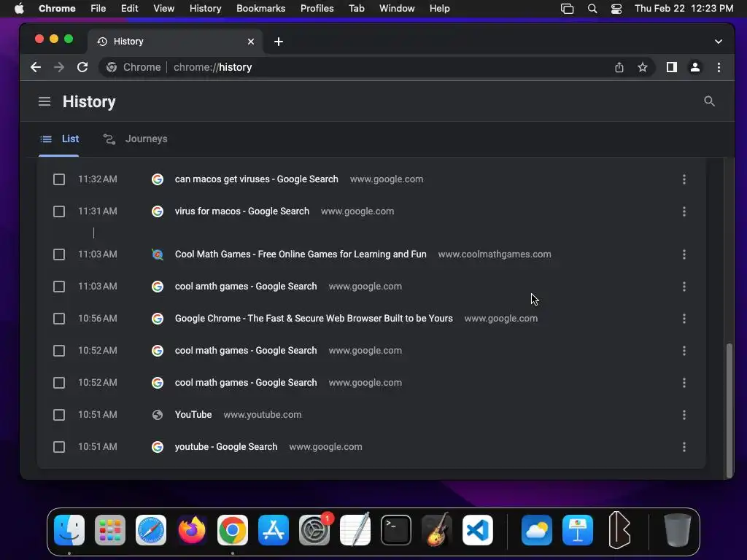Tick checkbox for Google Chrome browser entry

(59, 319)
